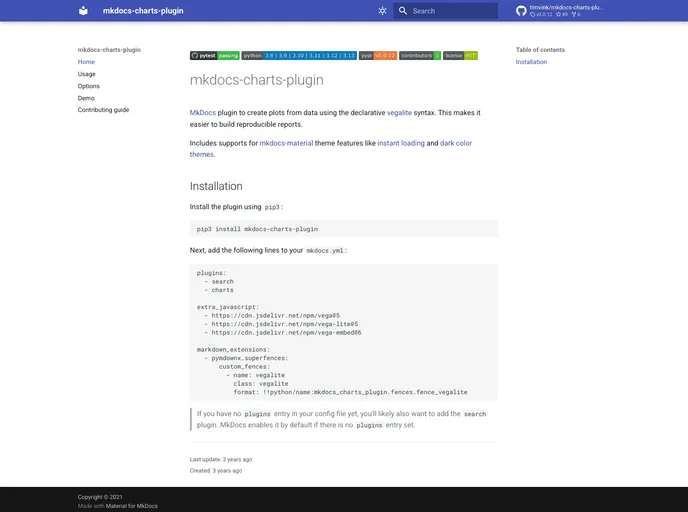Viewport: 688px width, 512px height.
Task: Click the pypi version badge
Action: click(378, 56)
